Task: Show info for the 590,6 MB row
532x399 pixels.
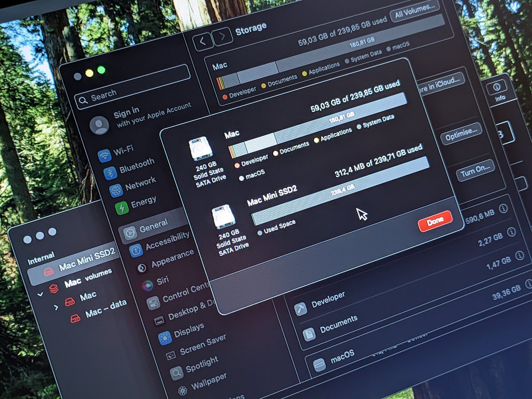Action: pyautogui.click(x=503, y=209)
